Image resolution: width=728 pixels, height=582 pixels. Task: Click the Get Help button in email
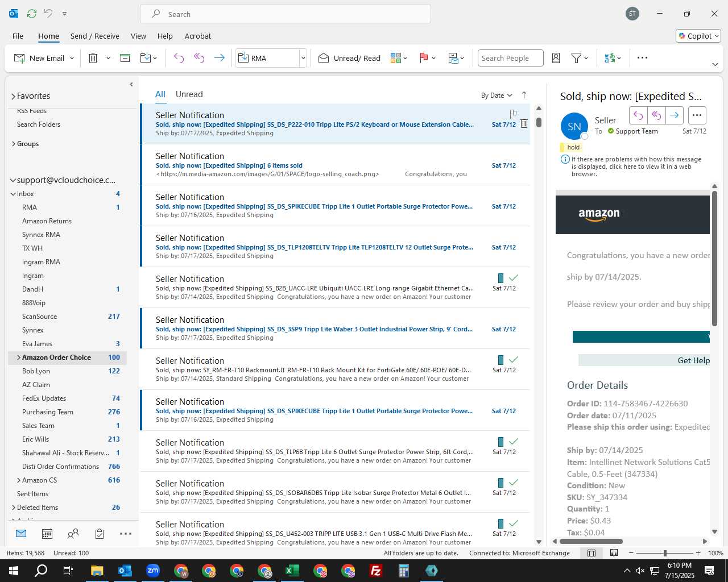644,360
